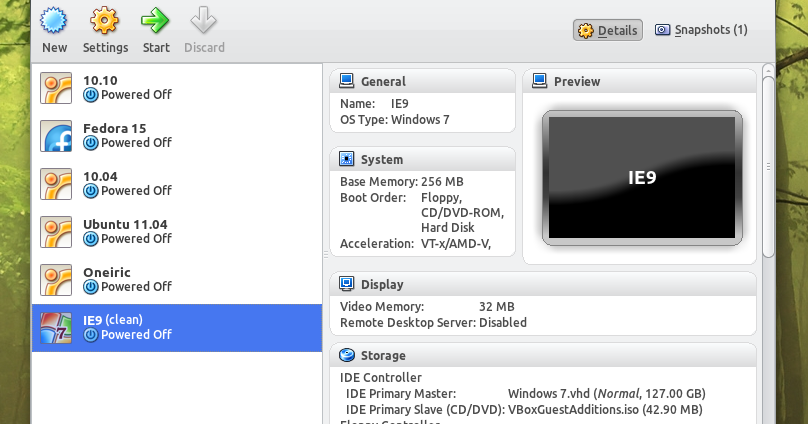Image resolution: width=808 pixels, height=424 pixels.
Task: Select the 10.10 virtual machine name
Action: (100, 81)
